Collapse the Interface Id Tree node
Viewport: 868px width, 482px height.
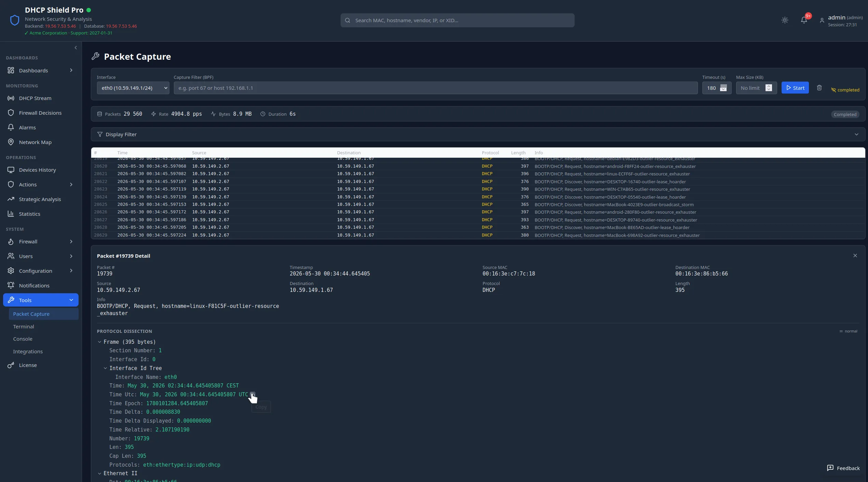pyautogui.click(x=105, y=368)
